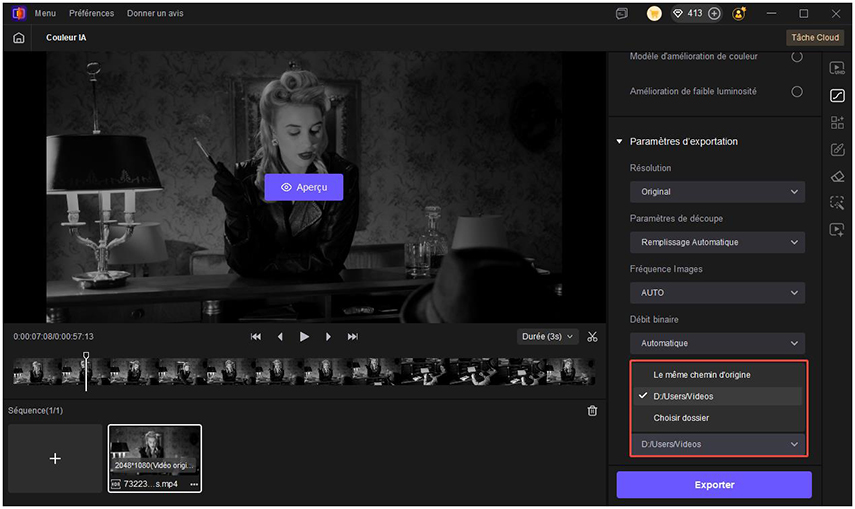Jump to the end of video
855x509 pixels.
click(x=353, y=337)
